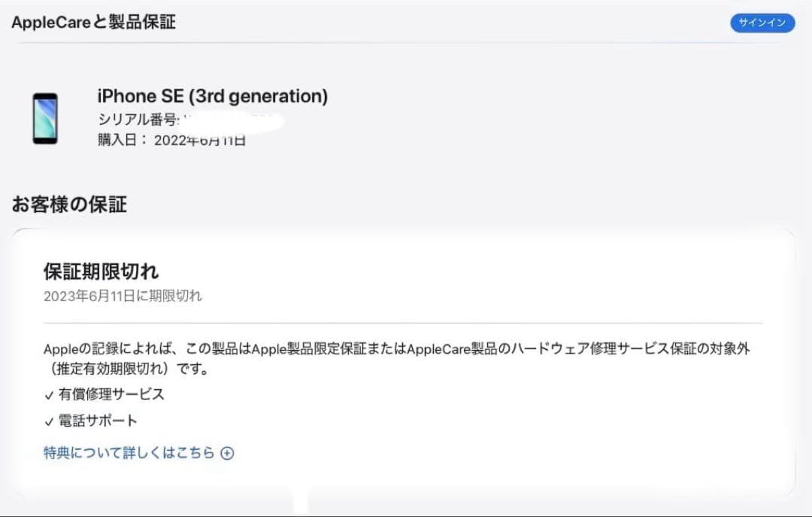
Task: Click the checkmark next to 電話サポート
Action: (x=48, y=420)
